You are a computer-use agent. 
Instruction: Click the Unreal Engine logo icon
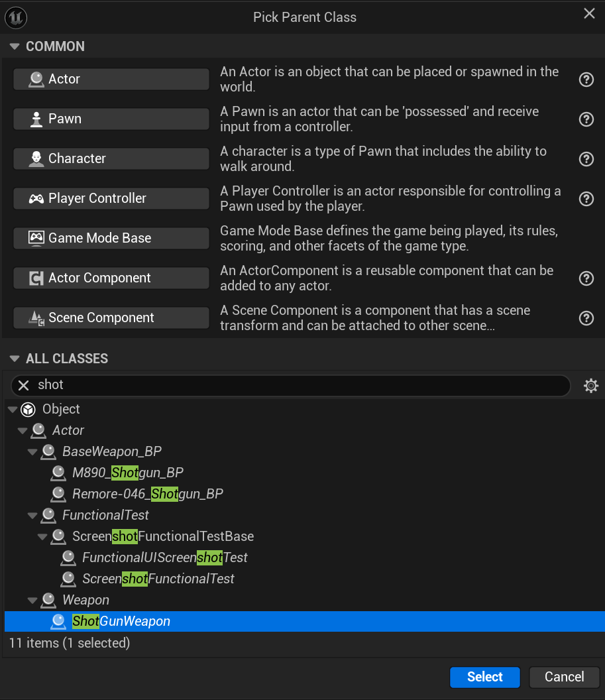click(16, 16)
